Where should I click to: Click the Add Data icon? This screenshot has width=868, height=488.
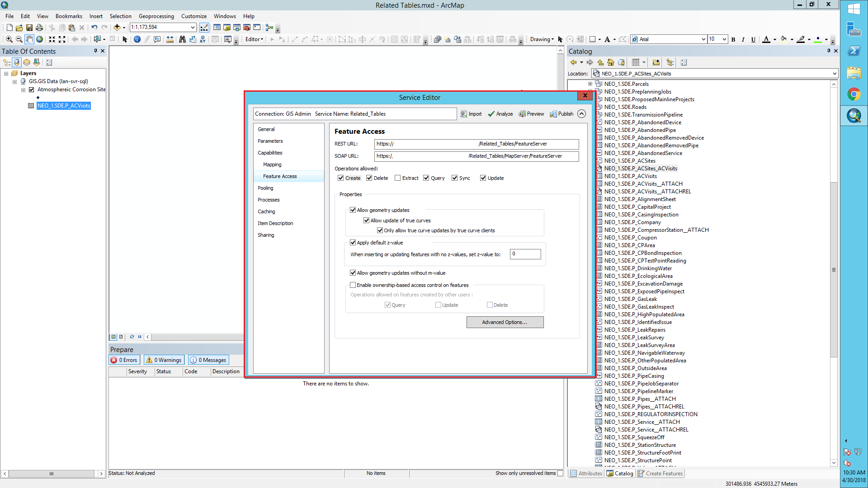(x=117, y=28)
